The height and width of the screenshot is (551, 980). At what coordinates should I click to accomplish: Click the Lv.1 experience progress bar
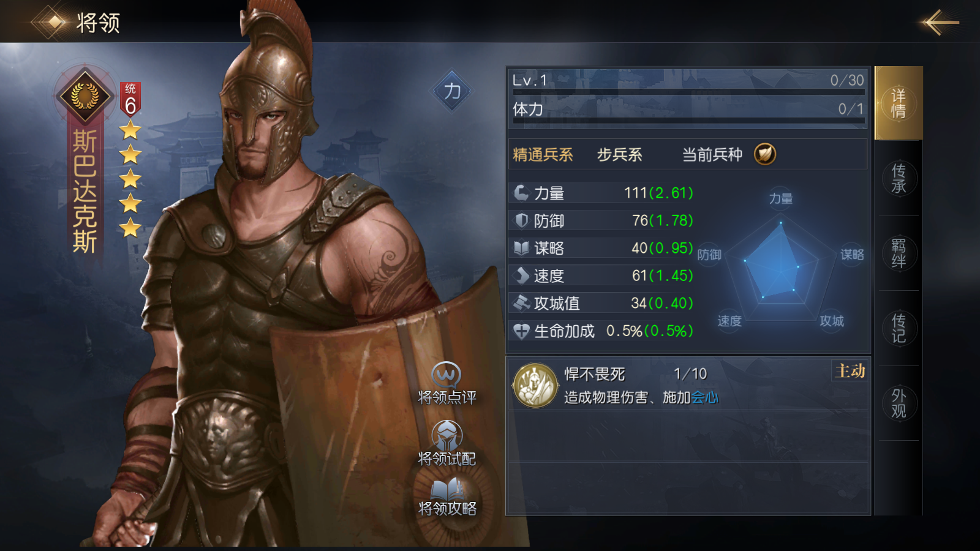click(x=688, y=92)
